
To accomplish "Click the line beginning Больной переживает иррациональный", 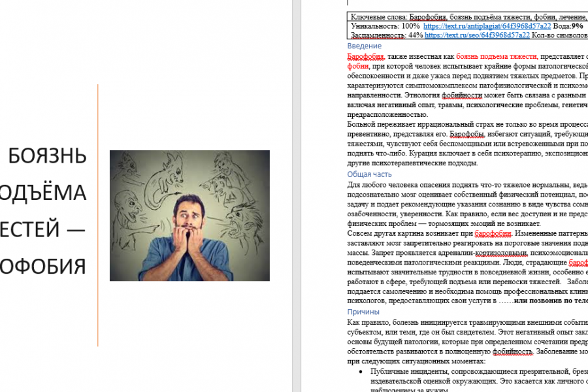I will pos(468,124).
